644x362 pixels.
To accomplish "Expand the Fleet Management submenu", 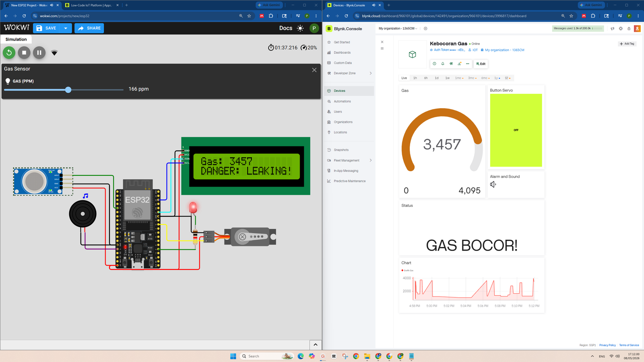I will tap(370, 160).
